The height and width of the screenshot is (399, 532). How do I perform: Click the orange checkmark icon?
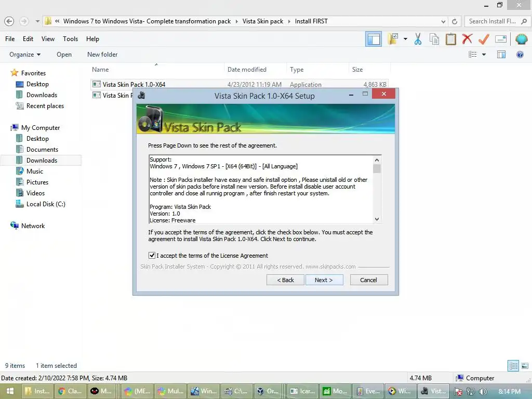[484, 39]
